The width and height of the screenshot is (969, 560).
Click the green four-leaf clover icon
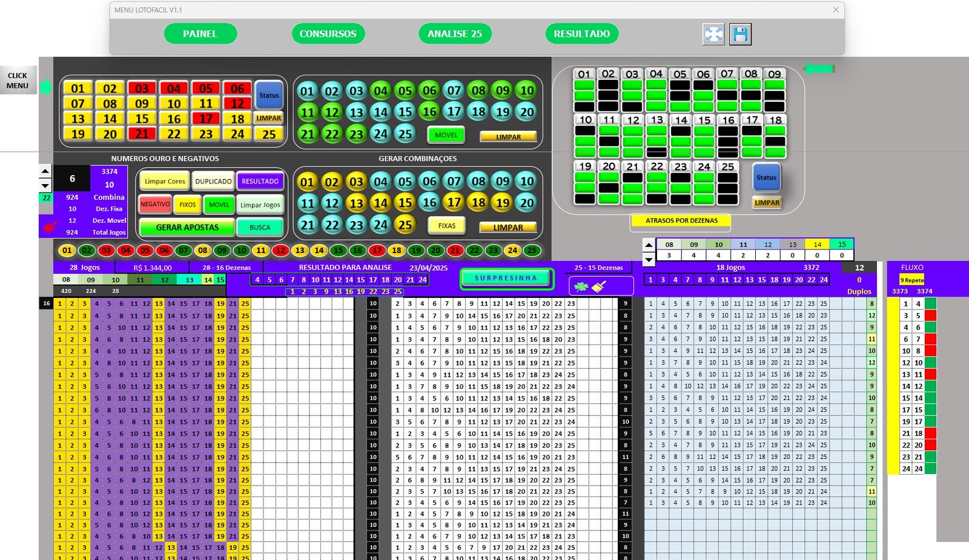point(581,287)
